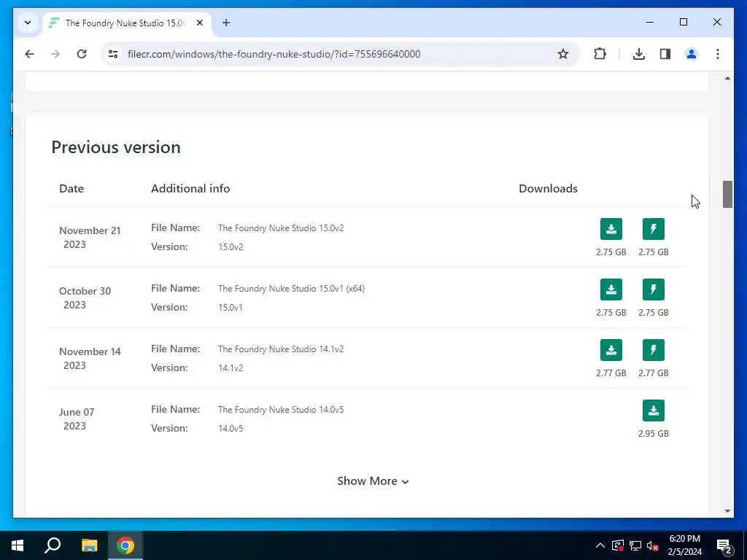Screen dimensions: 747x560
Task: Toggle Chrome side panel
Action: coord(665,54)
